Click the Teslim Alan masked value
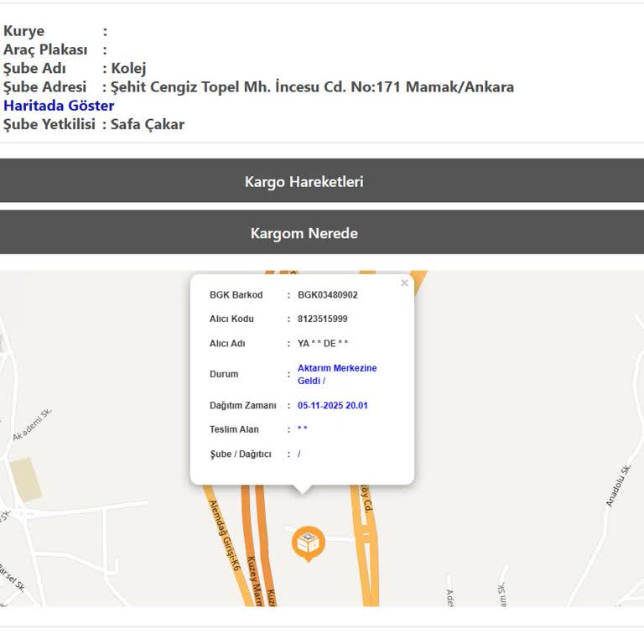 coord(302,429)
